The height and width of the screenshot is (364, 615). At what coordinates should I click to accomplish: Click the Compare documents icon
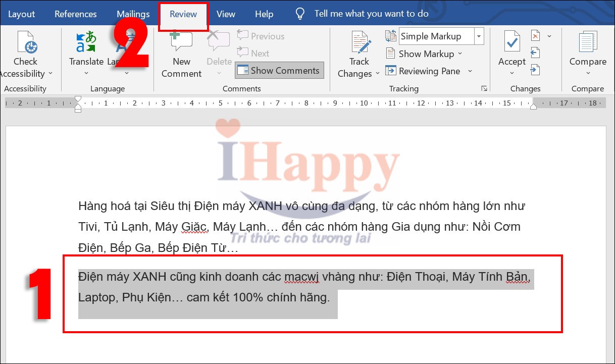tap(587, 42)
